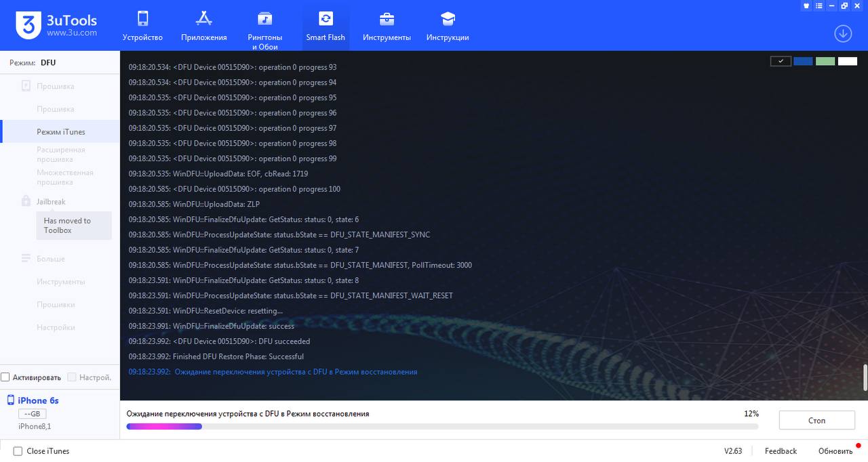Click the Jailbreak sidebar label
The height and width of the screenshot is (462, 868).
coord(51,202)
